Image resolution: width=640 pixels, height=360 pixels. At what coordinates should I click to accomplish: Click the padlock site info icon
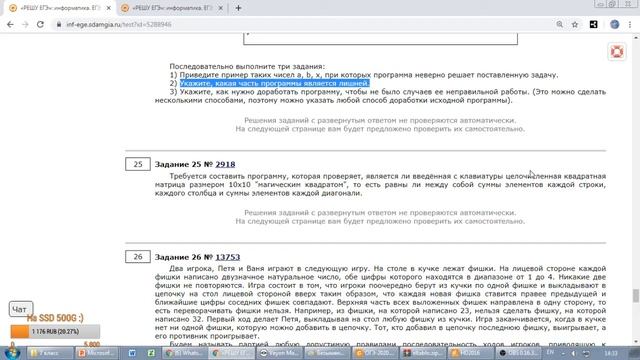(x=59, y=24)
